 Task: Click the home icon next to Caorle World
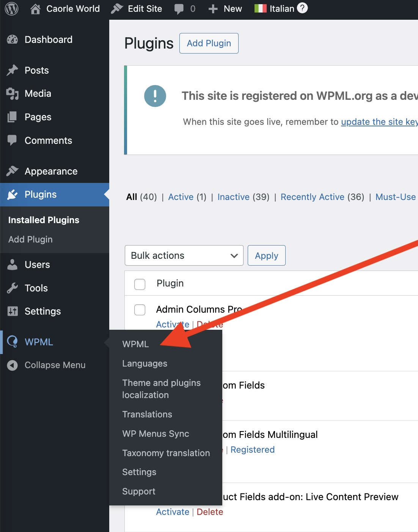[x=35, y=9]
